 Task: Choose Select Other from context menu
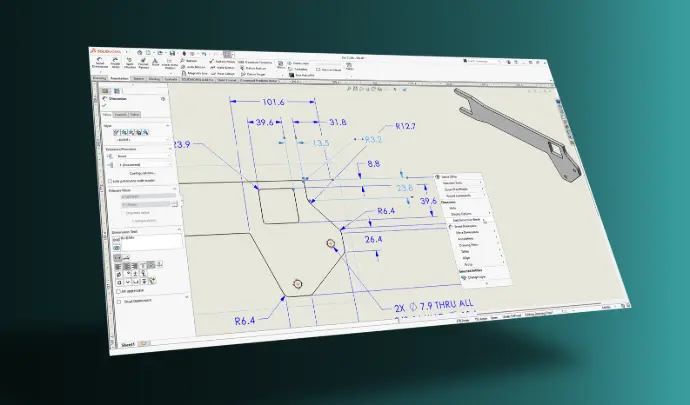click(x=449, y=177)
